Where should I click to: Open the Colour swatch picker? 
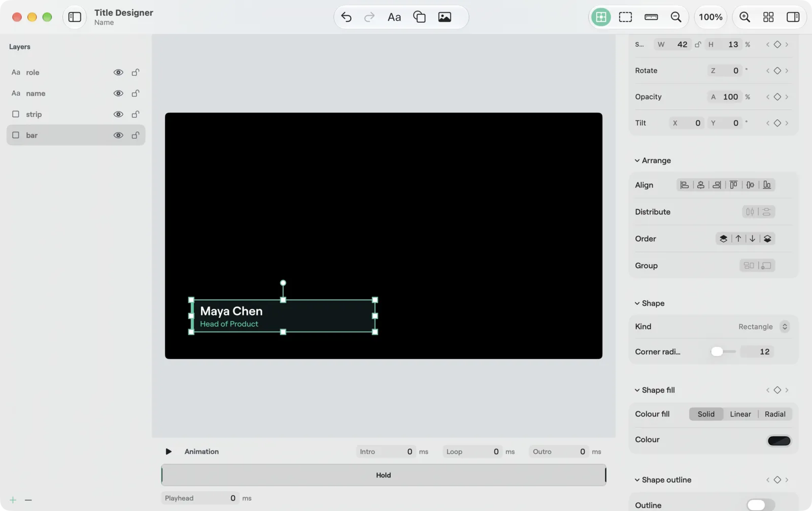point(779,440)
